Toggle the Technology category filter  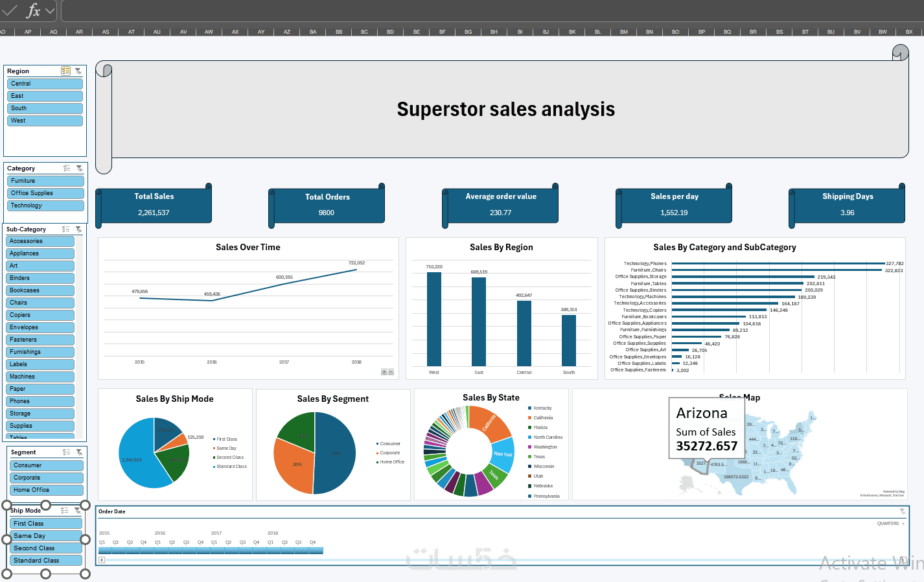coord(46,205)
